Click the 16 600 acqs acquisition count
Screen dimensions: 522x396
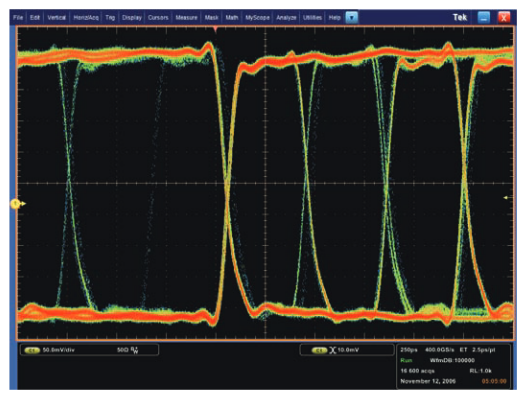417,371
